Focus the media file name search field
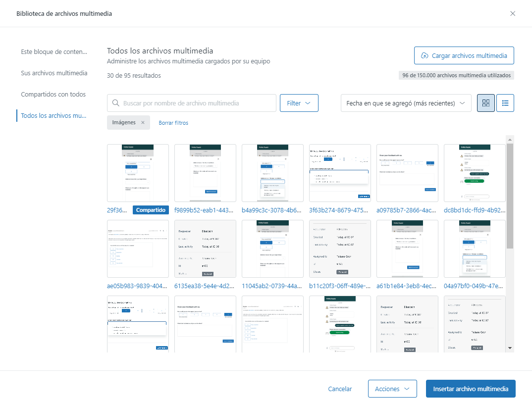The height and width of the screenshot is (405, 532). click(x=192, y=103)
